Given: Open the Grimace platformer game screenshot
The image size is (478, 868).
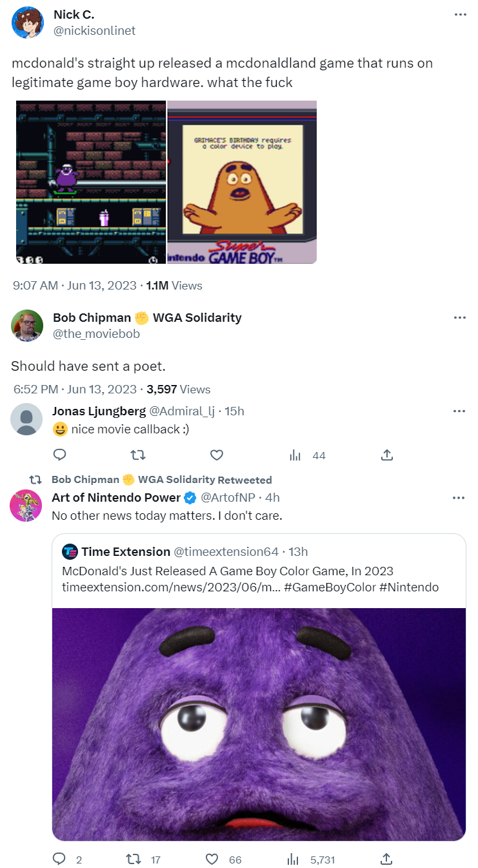Looking at the screenshot, I should tap(91, 182).
